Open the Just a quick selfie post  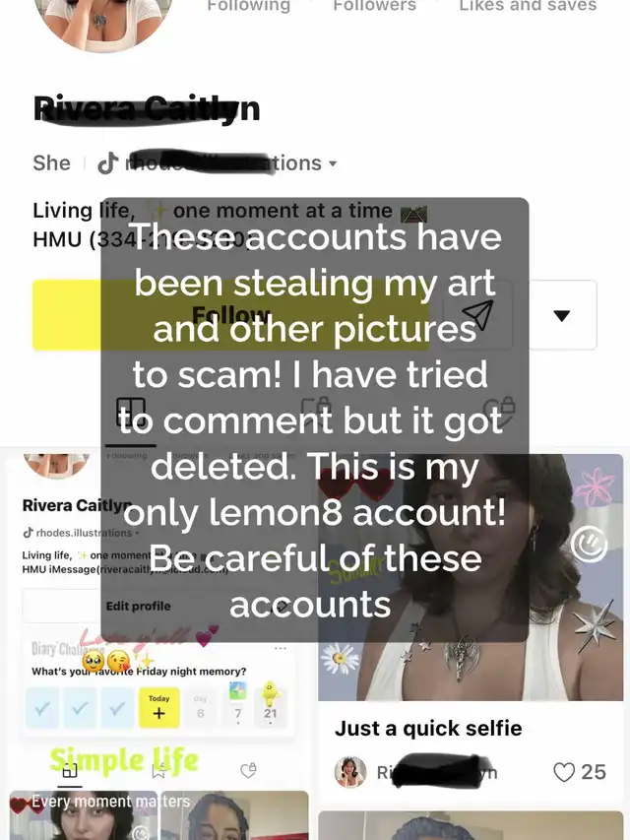[428, 728]
